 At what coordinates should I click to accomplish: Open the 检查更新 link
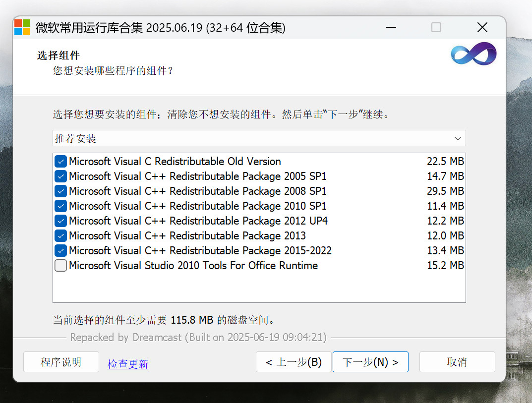coord(128,364)
